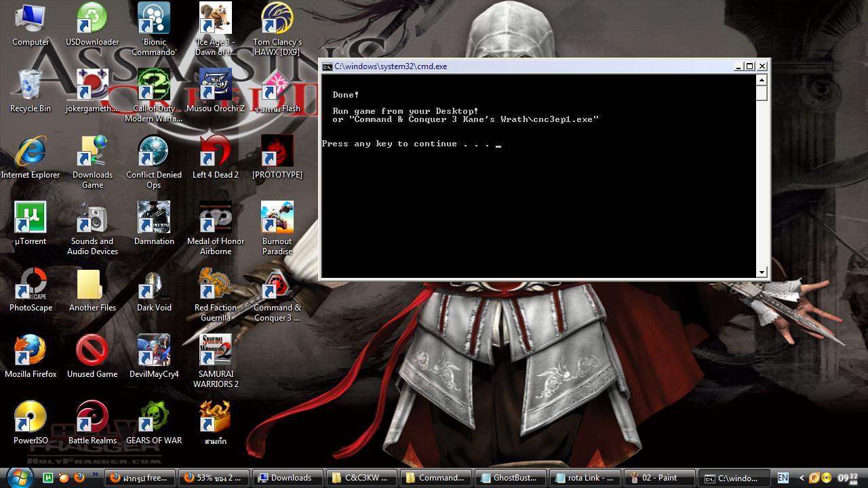The image size is (868, 488).
Task: Switch to the Downloads taskbar window
Action: (288, 478)
